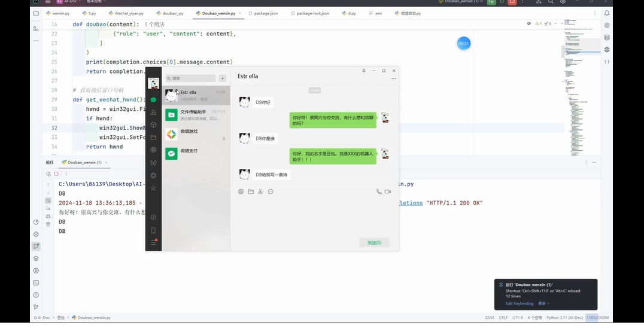The width and height of the screenshot is (644, 331).
Task: Open WeChat hamburger menu with red dot
Action: [x=153, y=242]
